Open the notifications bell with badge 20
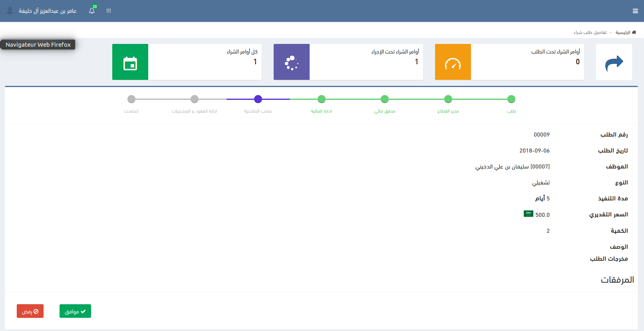 point(92,11)
